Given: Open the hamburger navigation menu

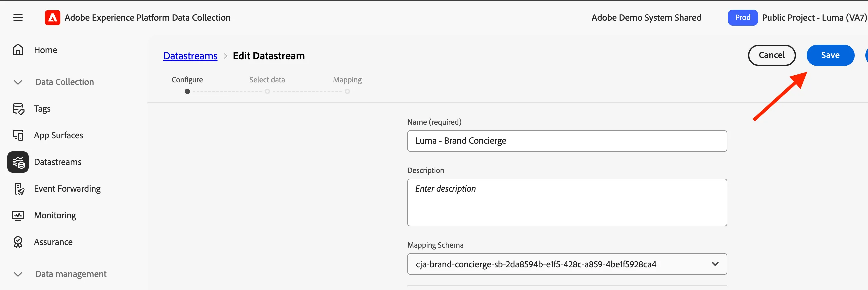Looking at the screenshot, I should click(x=18, y=18).
